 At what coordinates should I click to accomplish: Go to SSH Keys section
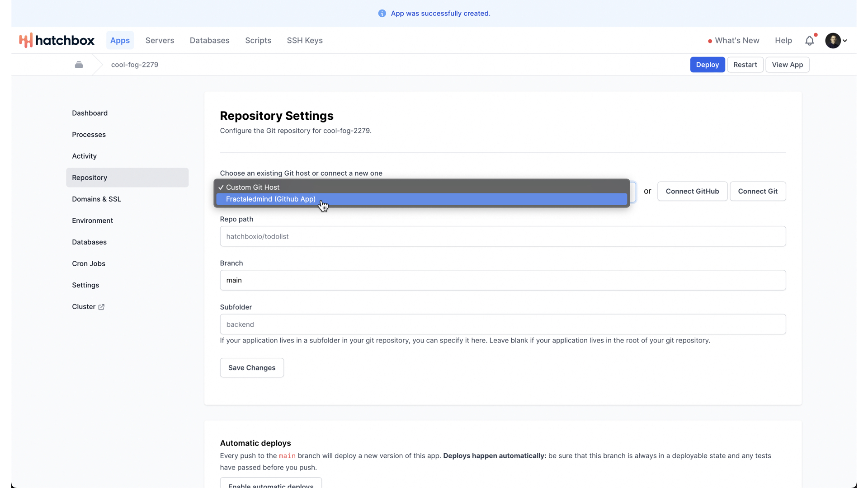[x=305, y=41]
